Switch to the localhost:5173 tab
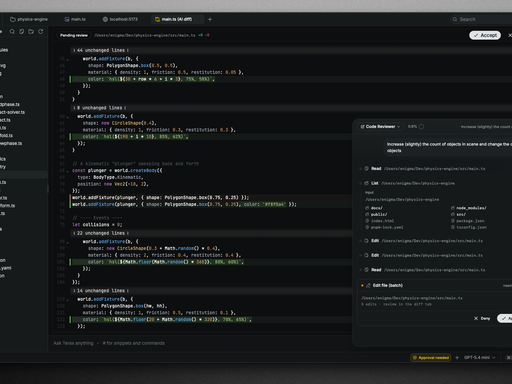Image resolution: width=512 pixels, height=384 pixels. click(120, 19)
